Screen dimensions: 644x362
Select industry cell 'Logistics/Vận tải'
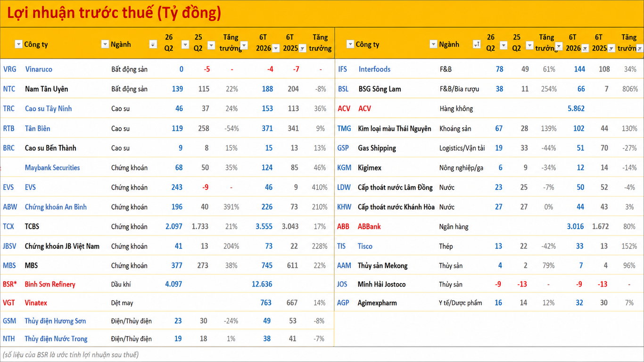(x=462, y=148)
